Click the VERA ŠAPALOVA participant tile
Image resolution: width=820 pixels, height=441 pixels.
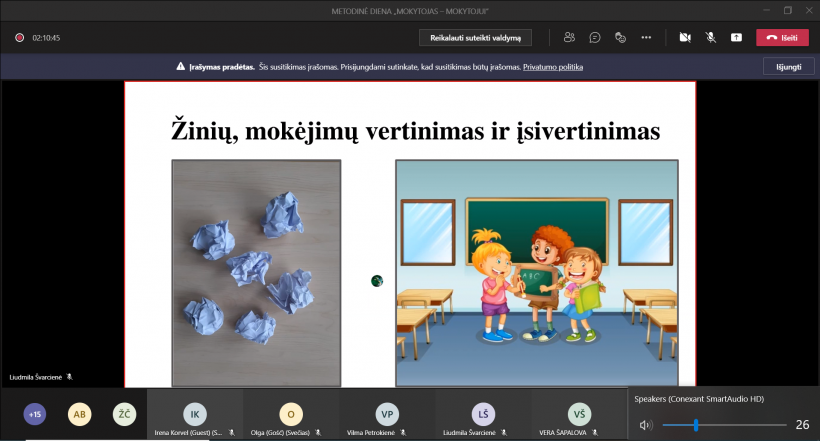click(x=579, y=414)
